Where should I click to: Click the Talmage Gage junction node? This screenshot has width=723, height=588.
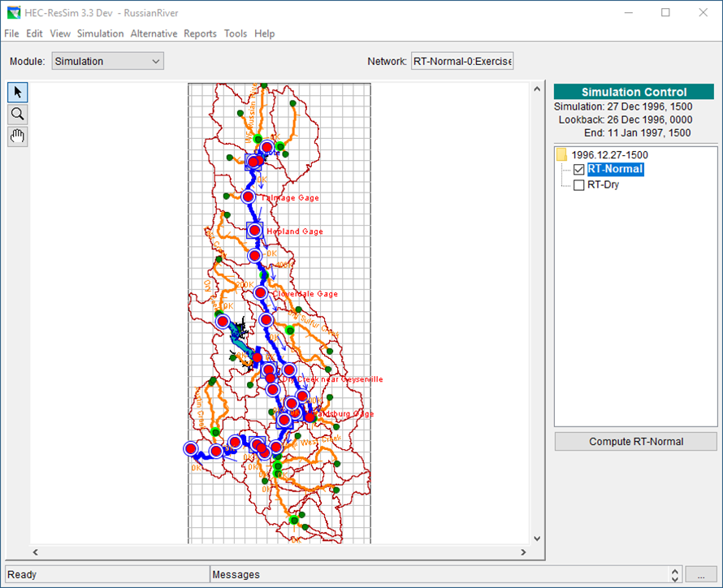pyautogui.click(x=249, y=197)
